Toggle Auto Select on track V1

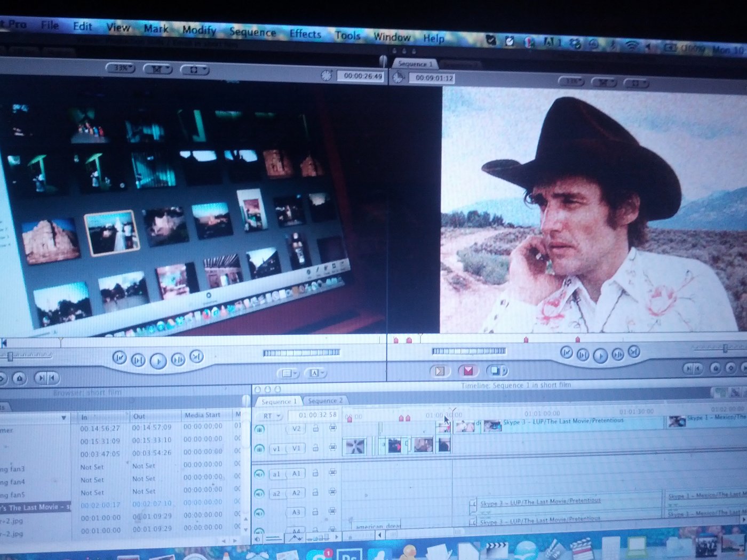(x=332, y=447)
